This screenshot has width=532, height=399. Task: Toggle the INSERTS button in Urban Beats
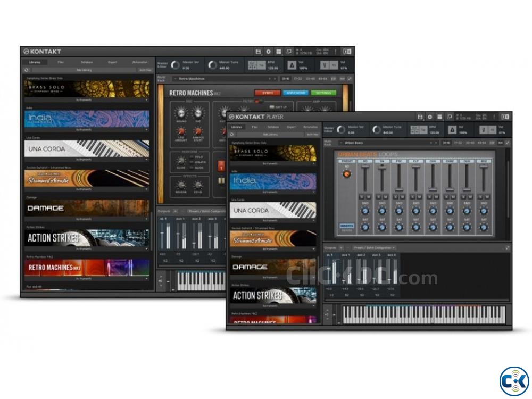click(x=346, y=226)
